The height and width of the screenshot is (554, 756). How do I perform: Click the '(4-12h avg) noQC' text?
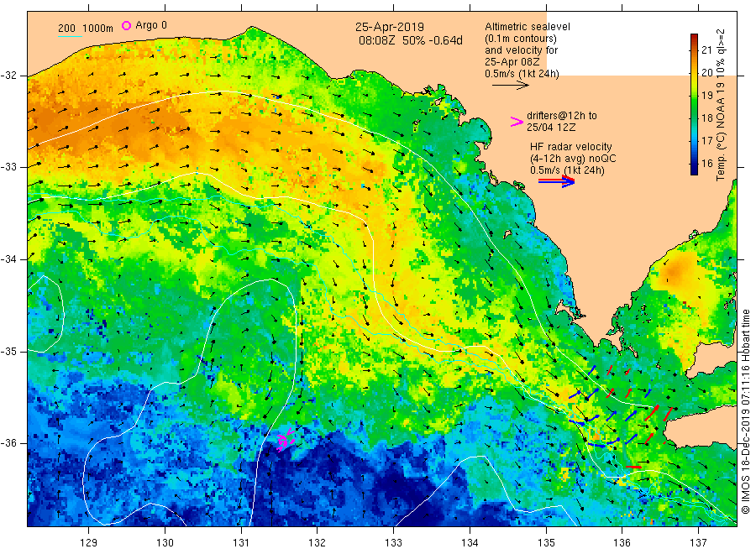click(x=573, y=159)
